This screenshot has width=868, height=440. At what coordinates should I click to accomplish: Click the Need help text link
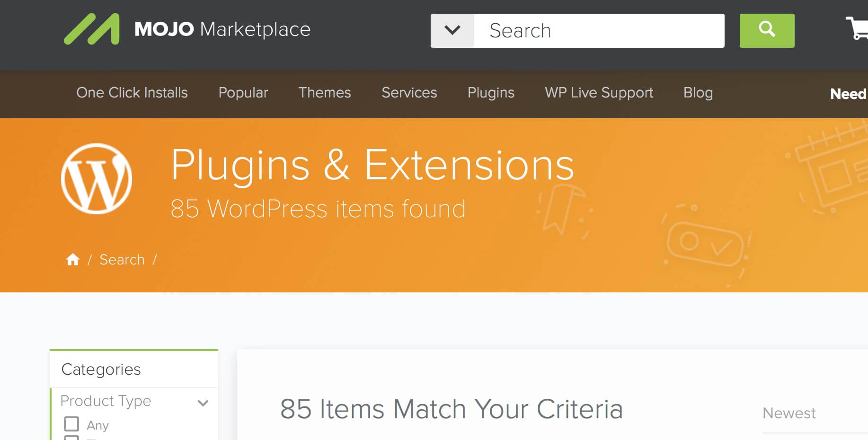849,94
